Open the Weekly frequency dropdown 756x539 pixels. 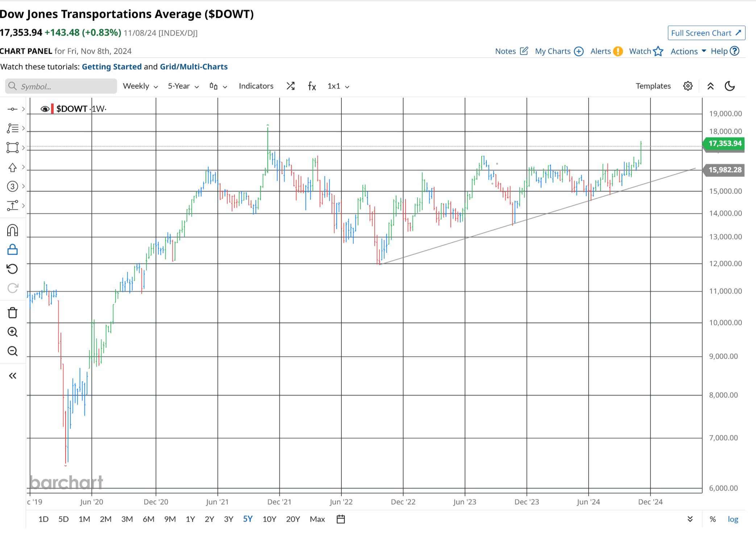(x=140, y=86)
